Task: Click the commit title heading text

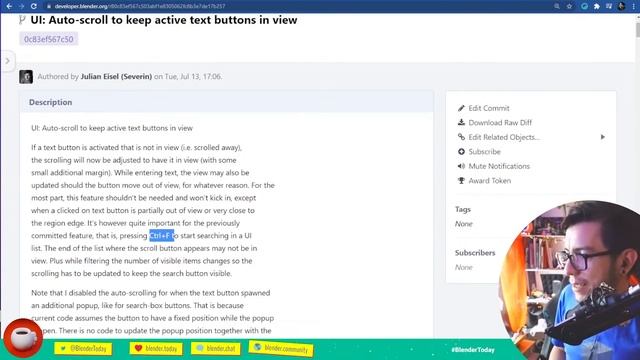Action: (x=164, y=20)
